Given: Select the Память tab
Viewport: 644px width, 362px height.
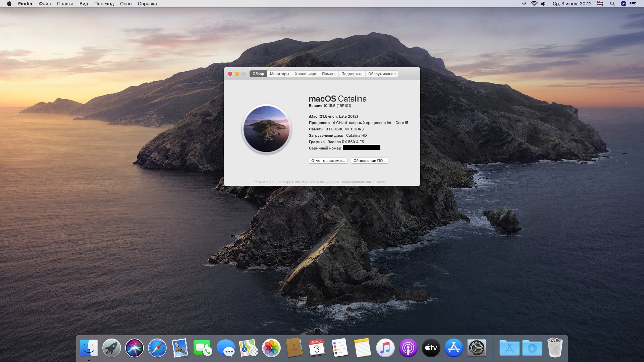Looking at the screenshot, I should (x=329, y=74).
